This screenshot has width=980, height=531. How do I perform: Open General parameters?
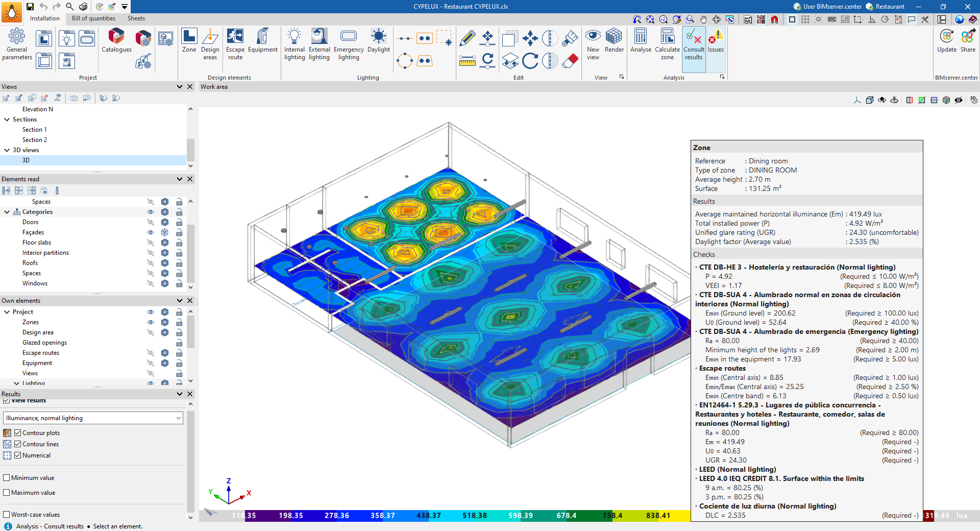pos(17,44)
